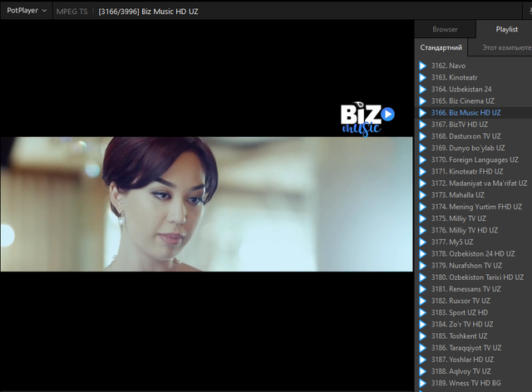Viewport: 532px width, 392px height.
Task: Select the Стандартний playlist tab
Action: point(441,47)
